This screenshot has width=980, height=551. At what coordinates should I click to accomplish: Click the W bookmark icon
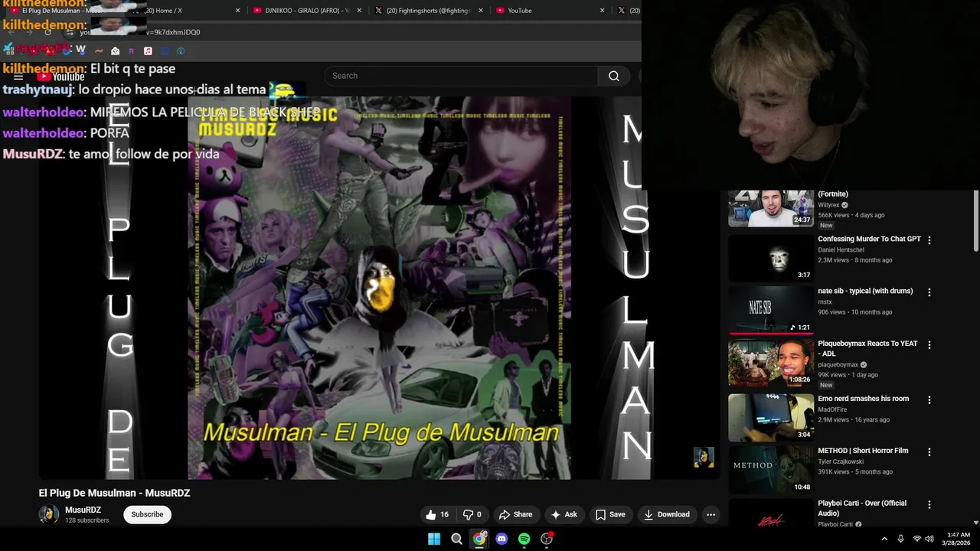(81, 51)
